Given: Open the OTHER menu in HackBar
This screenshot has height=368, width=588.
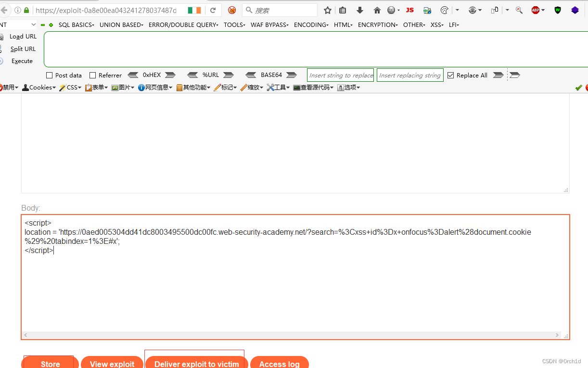Looking at the screenshot, I should tap(414, 25).
